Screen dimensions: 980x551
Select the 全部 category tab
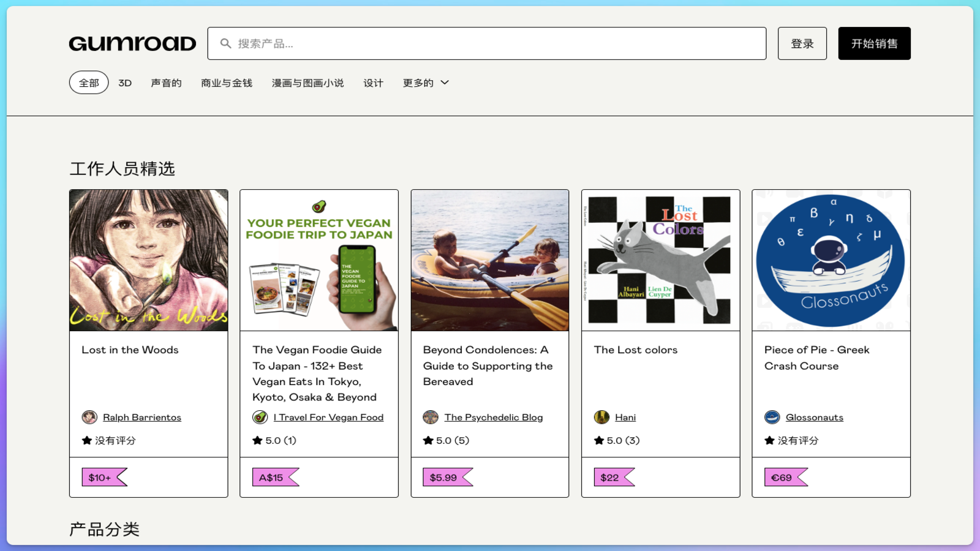point(89,83)
